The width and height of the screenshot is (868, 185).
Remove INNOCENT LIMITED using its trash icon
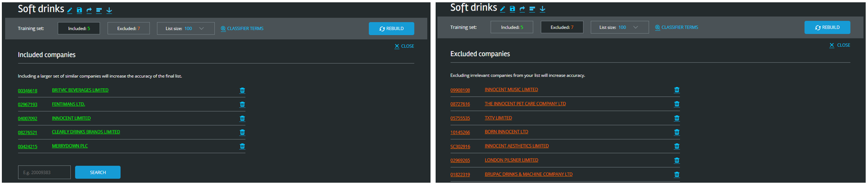(x=242, y=118)
